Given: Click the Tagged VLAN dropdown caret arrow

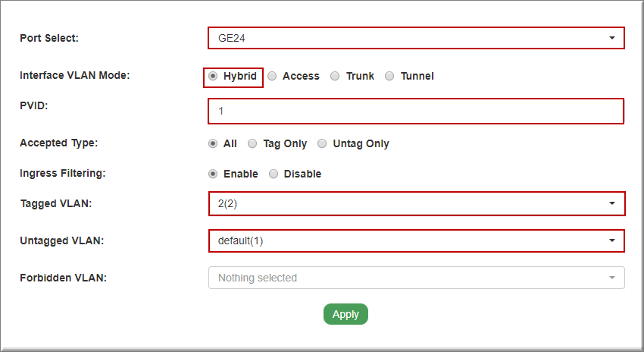Looking at the screenshot, I should [x=611, y=204].
